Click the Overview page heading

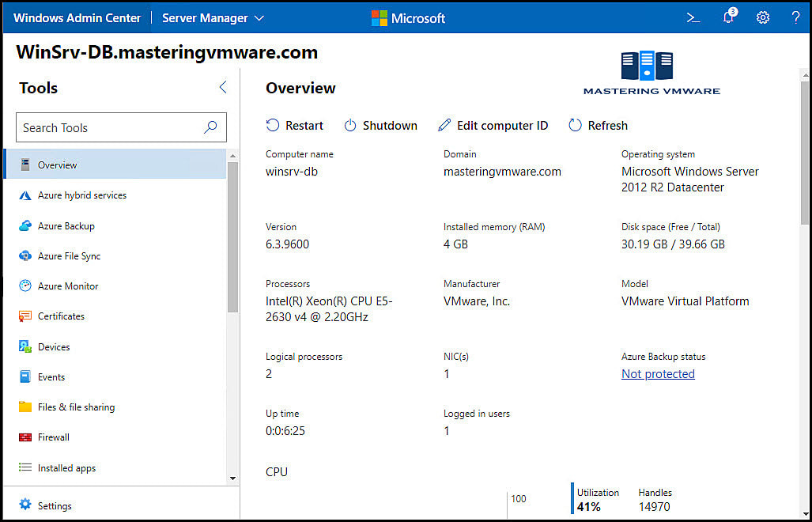point(300,88)
